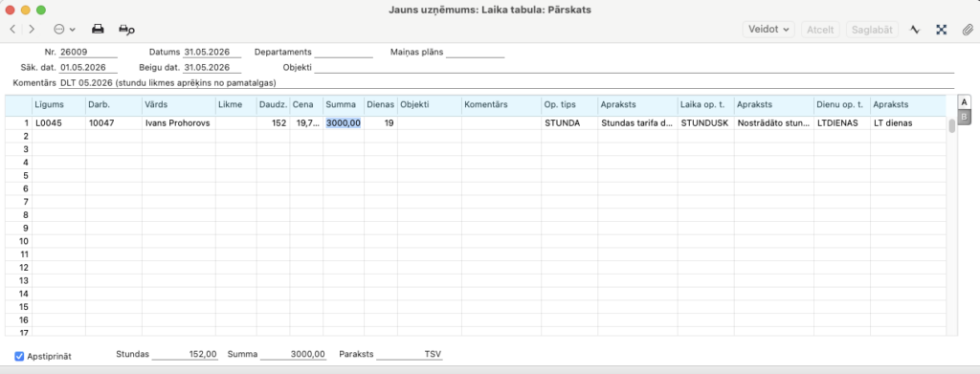Click the Komentārs header field
The image size is (980, 374).
click(507, 83)
